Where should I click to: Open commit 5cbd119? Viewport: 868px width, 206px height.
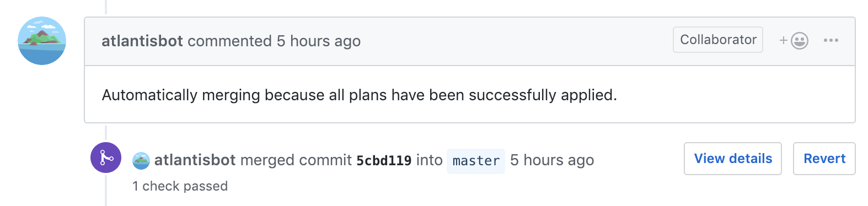point(384,160)
